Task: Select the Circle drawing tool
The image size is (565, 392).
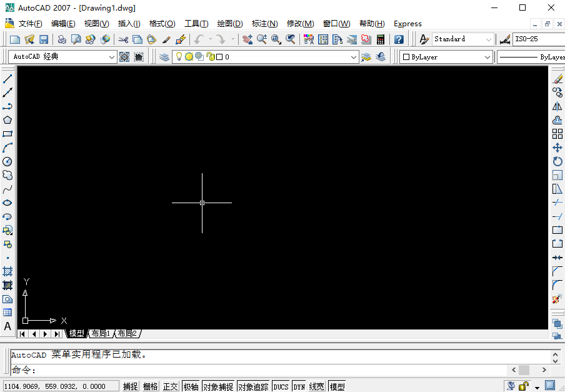Action: point(7,161)
